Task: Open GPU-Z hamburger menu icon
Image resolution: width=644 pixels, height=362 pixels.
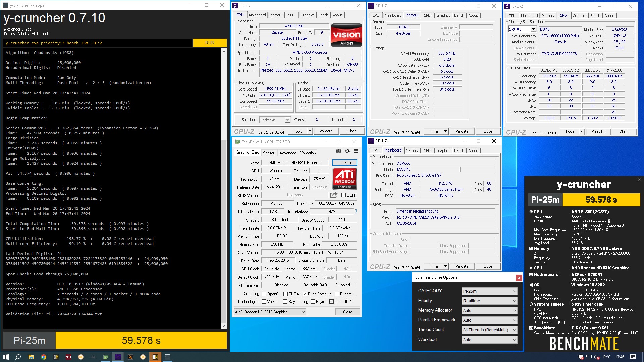Action: point(356,151)
